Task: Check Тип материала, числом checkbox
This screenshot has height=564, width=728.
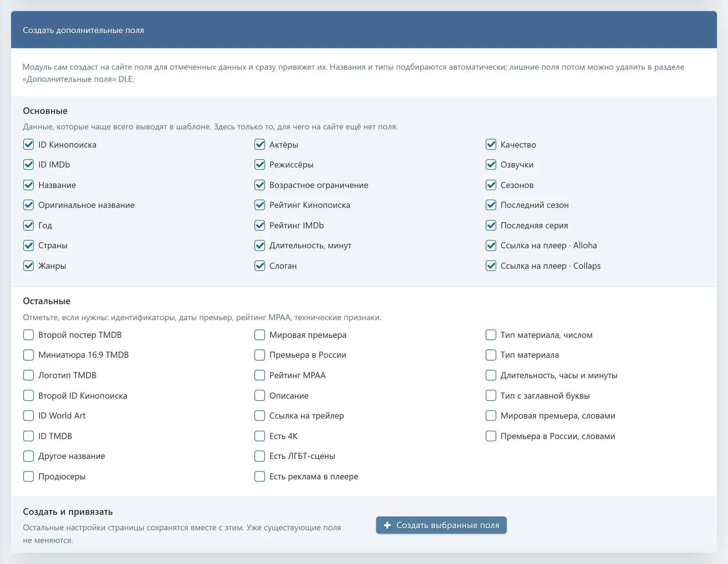Action: pyautogui.click(x=491, y=335)
